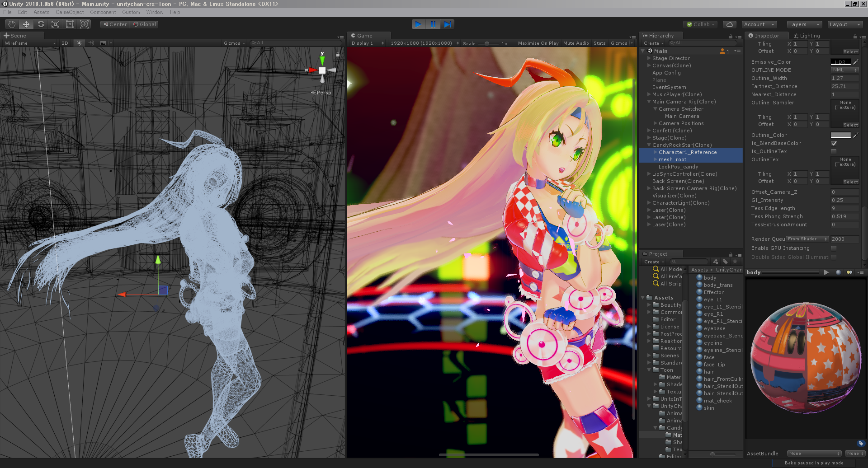Click Select for Outline_Sampler texture
The height and width of the screenshot is (468, 868).
click(850, 125)
